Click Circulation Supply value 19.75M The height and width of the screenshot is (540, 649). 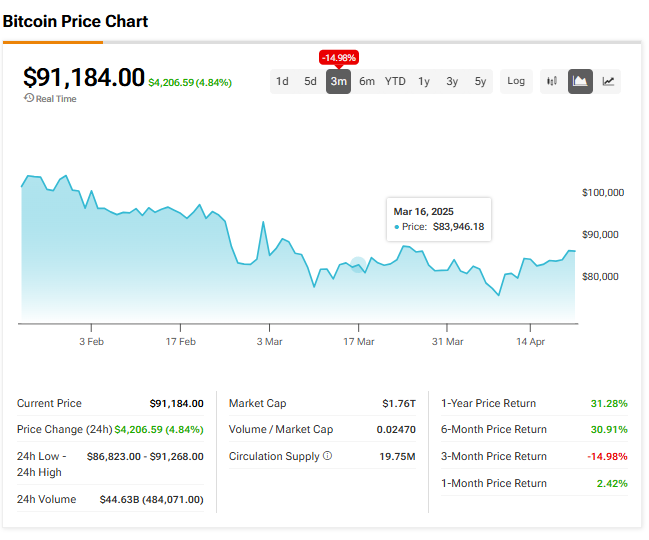[397, 456]
